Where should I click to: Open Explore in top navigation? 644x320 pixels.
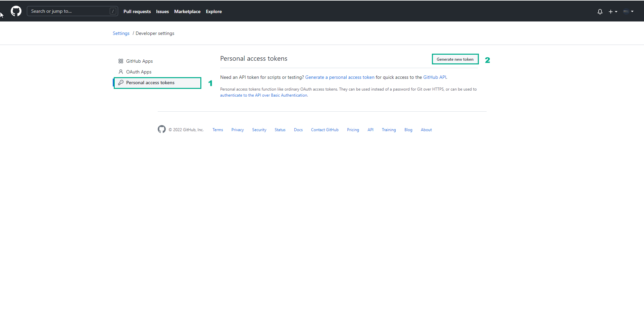pos(214,11)
